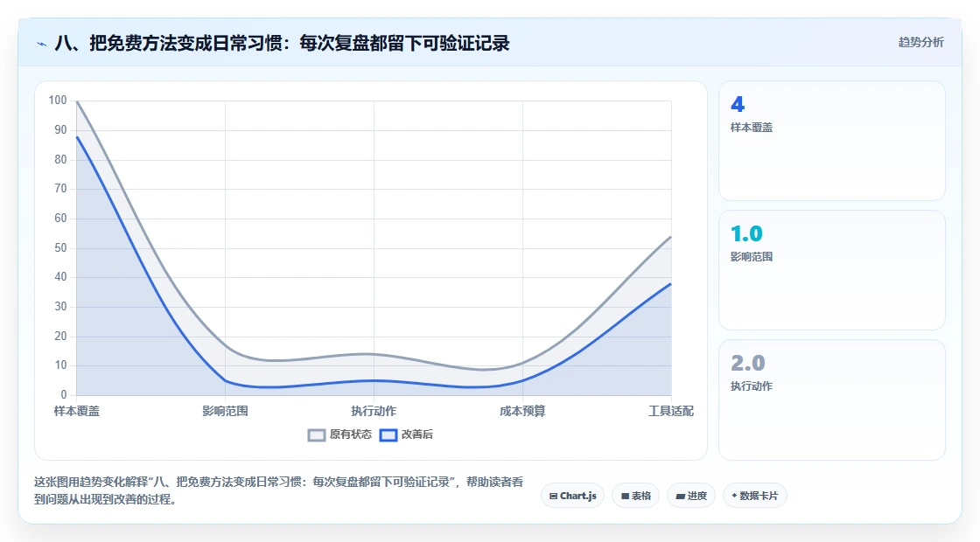Image resolution: width=980 pixels, height=542 pixels.
Task: Click the 改善后 data point at 工具适配
Action: (x=670, y=283)
